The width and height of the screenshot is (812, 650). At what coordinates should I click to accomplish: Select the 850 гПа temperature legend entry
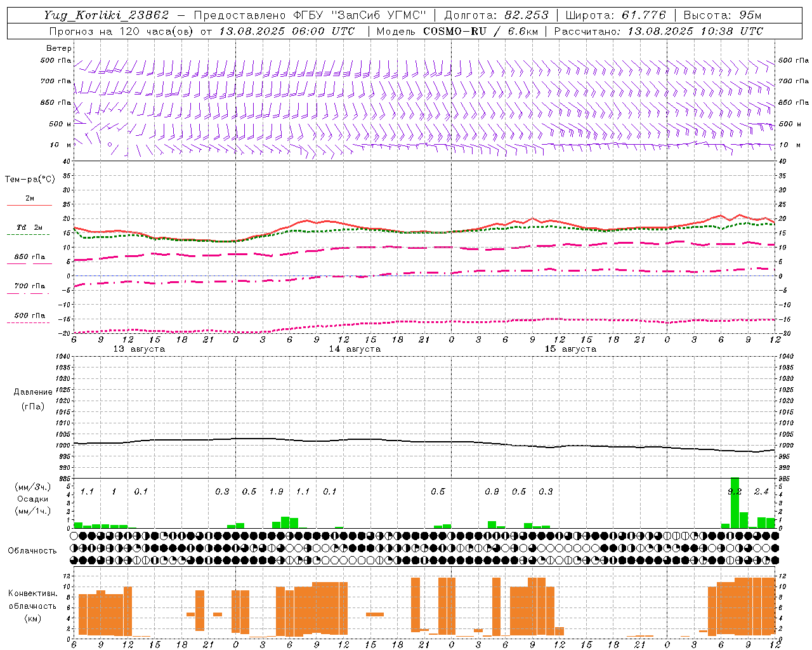click(29, 257)
